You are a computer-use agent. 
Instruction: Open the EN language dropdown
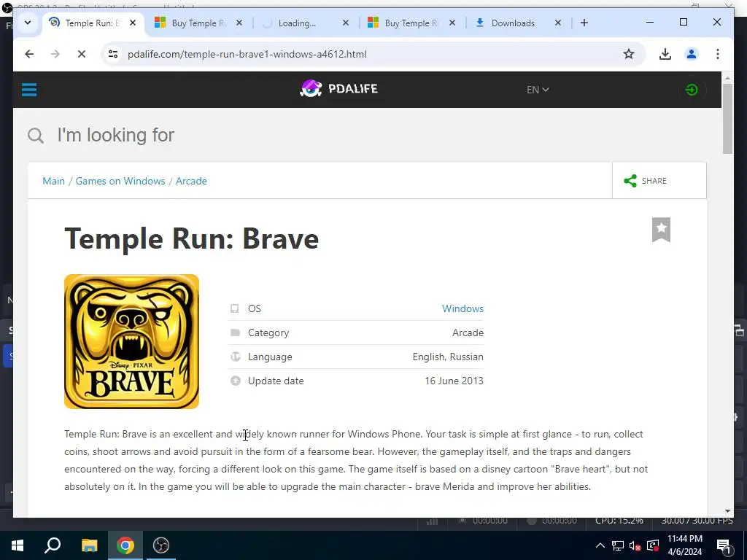tap(538, 90)
